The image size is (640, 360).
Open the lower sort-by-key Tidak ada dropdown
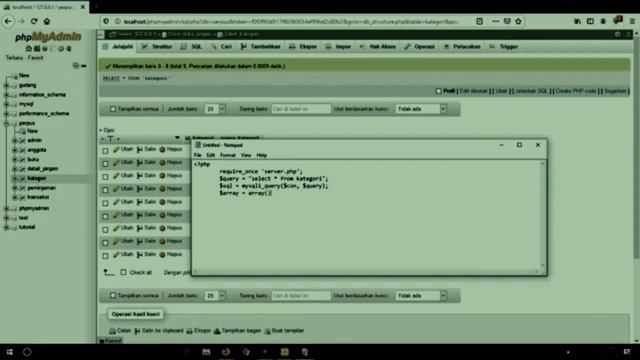pos(421,296)
